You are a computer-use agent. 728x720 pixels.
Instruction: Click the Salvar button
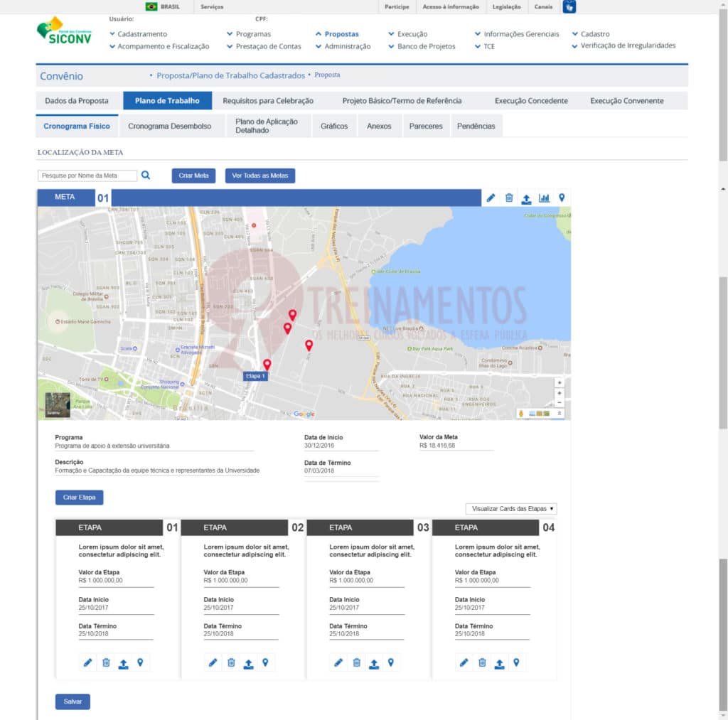click(x=73, y=702)
